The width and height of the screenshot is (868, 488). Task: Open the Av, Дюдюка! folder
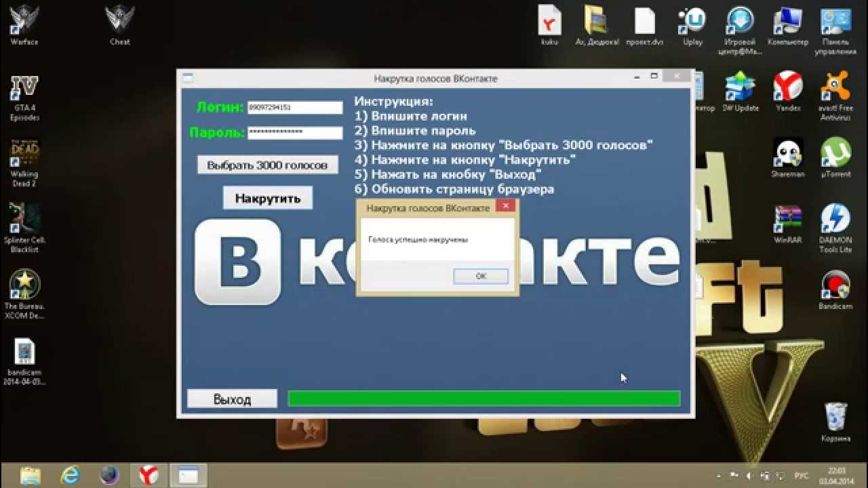pos(597,25)
